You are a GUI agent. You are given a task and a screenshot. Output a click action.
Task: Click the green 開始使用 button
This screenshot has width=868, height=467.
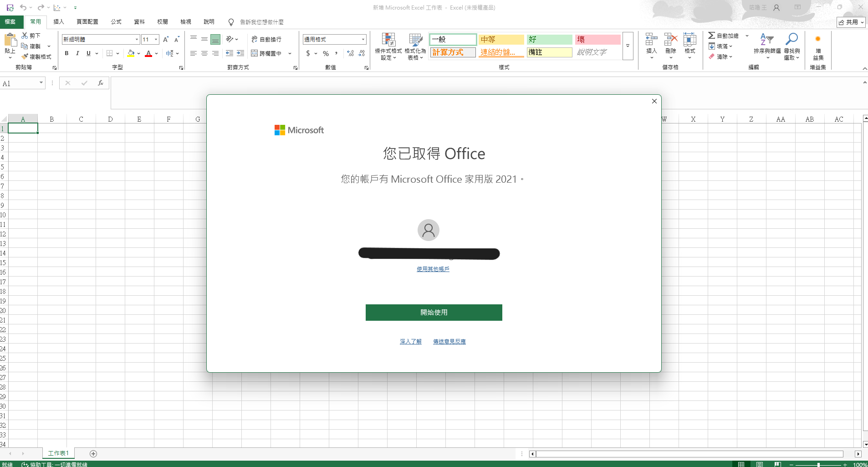point(434,313)
